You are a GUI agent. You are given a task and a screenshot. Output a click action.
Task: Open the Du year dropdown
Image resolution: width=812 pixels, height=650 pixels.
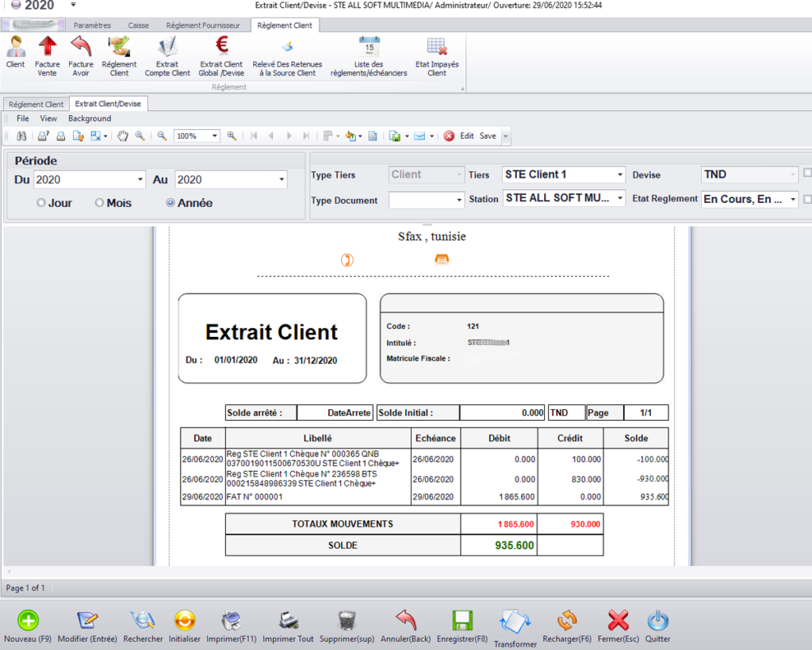(140, 180)
